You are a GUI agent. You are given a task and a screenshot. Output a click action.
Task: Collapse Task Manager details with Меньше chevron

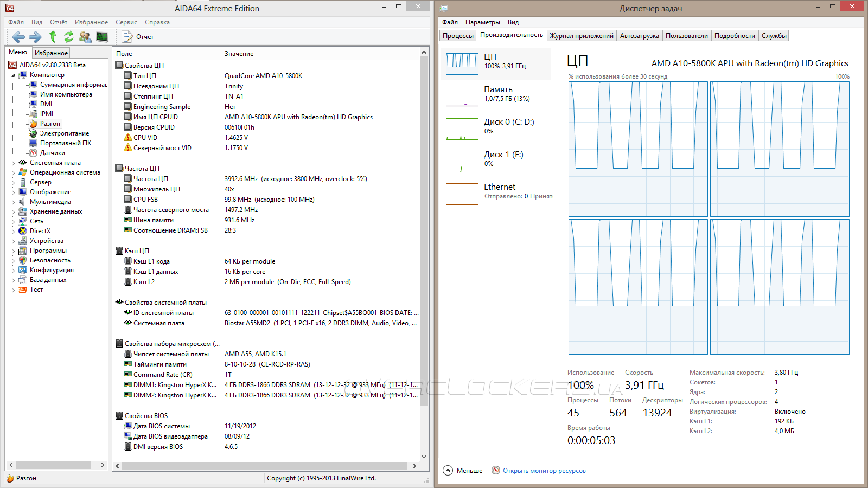pos(448,471)
